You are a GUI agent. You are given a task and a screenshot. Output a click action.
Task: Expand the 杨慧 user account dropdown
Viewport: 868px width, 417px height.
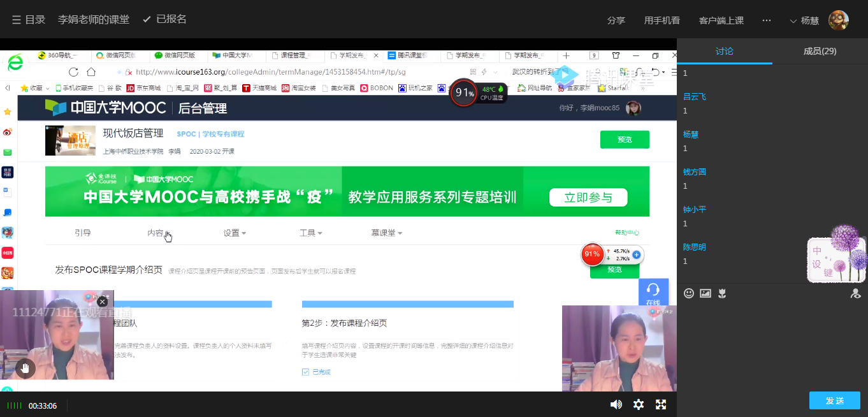pyautogui.click(x=804, y=20)
